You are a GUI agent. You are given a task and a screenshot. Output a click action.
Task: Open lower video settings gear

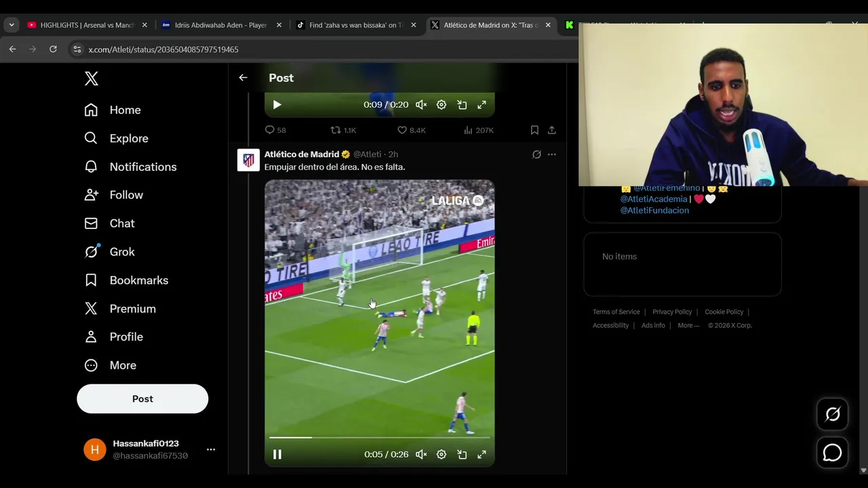point(441,454)
